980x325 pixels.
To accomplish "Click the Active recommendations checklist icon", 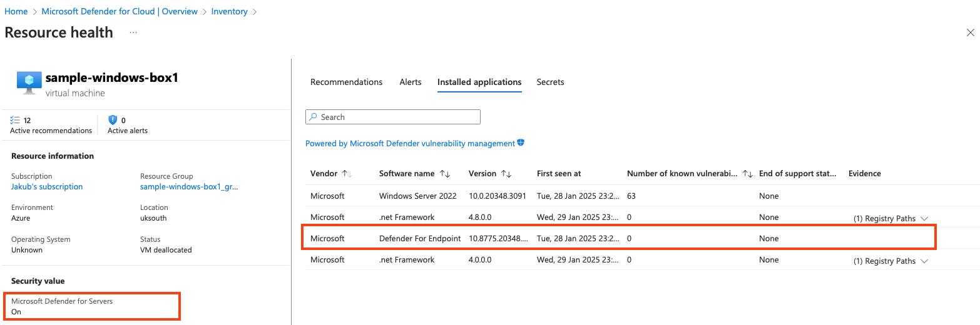I will tap(16, 120).
